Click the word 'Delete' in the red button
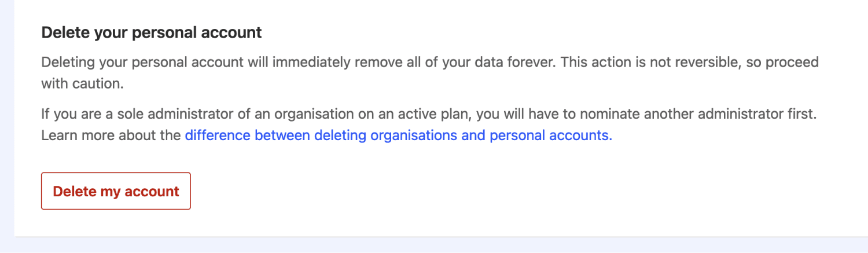868x253 pixels. [x=74, y=191]
